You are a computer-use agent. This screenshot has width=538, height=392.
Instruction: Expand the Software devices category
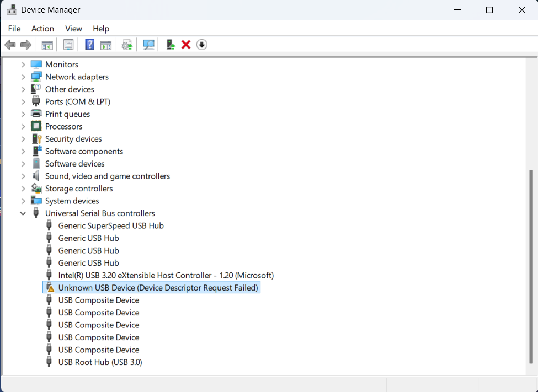(x=23, y=164)
